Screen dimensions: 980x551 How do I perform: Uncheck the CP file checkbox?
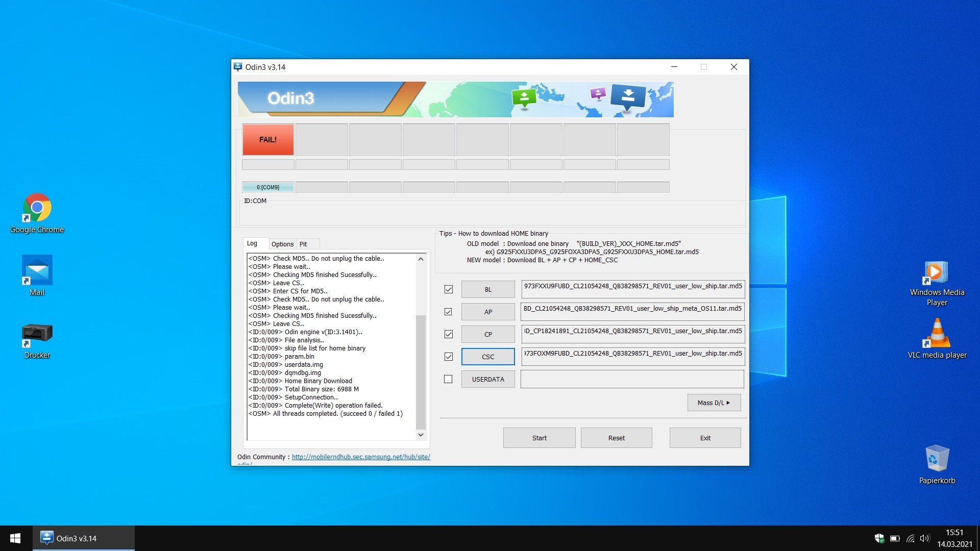coord(448,334)
